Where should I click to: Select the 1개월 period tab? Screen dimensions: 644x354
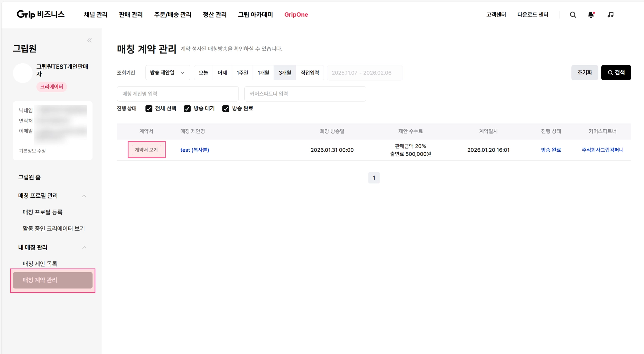tap(263, 73)
